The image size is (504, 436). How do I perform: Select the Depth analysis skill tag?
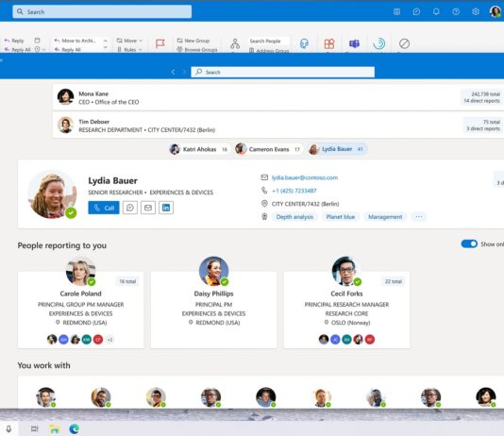pyautogui.click(x=294, y=216)
